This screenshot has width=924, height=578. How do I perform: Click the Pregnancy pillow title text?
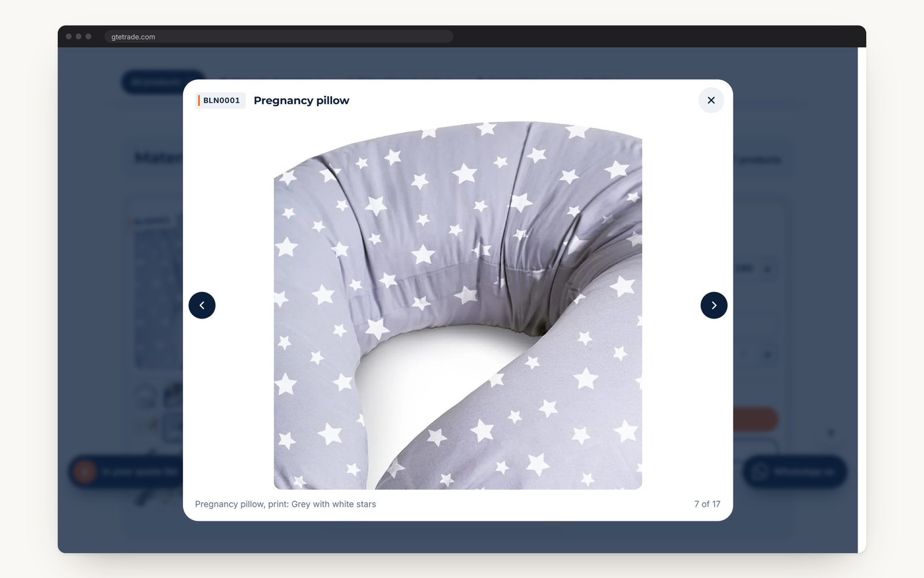click(x=301, y=101)
